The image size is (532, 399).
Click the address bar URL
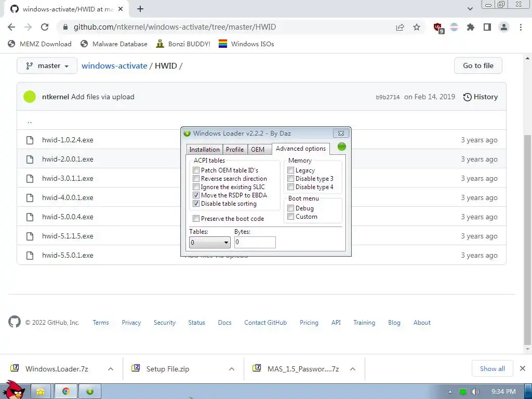pos(175,27)
